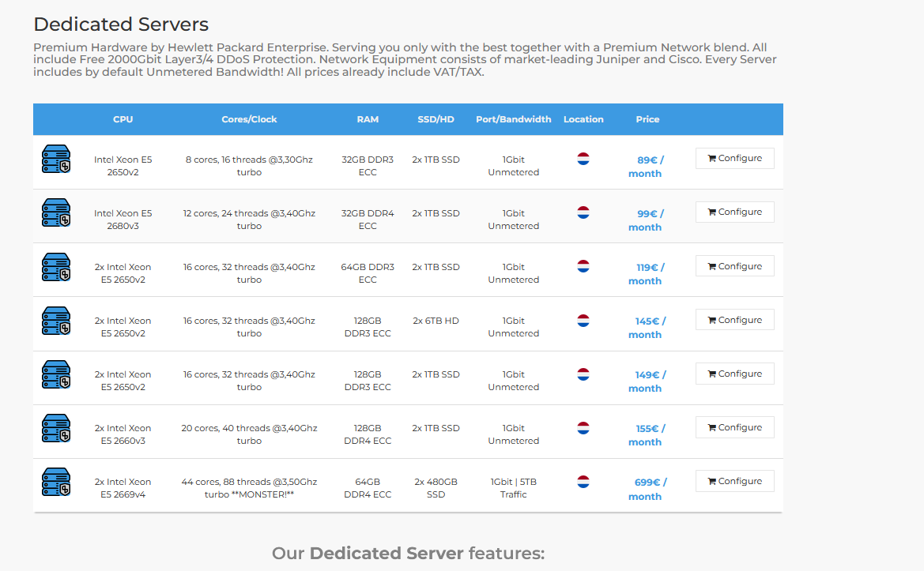Click server icon in the 699€ row
Image resolution: width=924 pixels, height=571 pixels.
(x=56, y=482)
